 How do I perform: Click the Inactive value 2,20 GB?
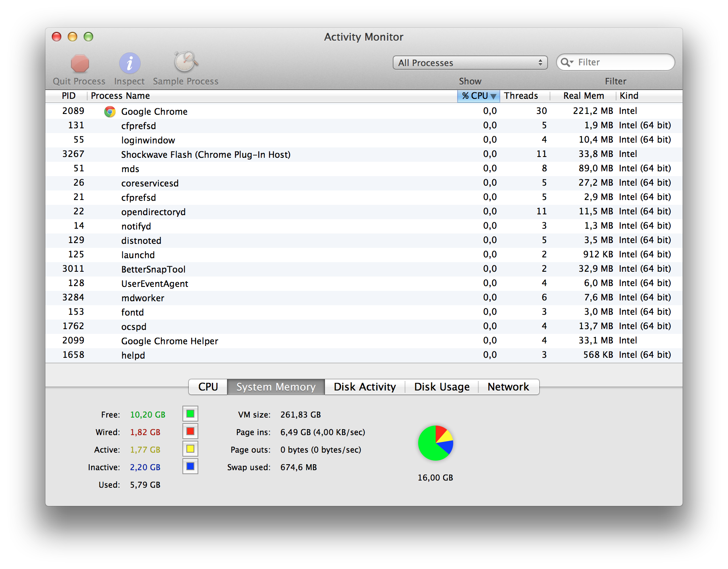145,467
